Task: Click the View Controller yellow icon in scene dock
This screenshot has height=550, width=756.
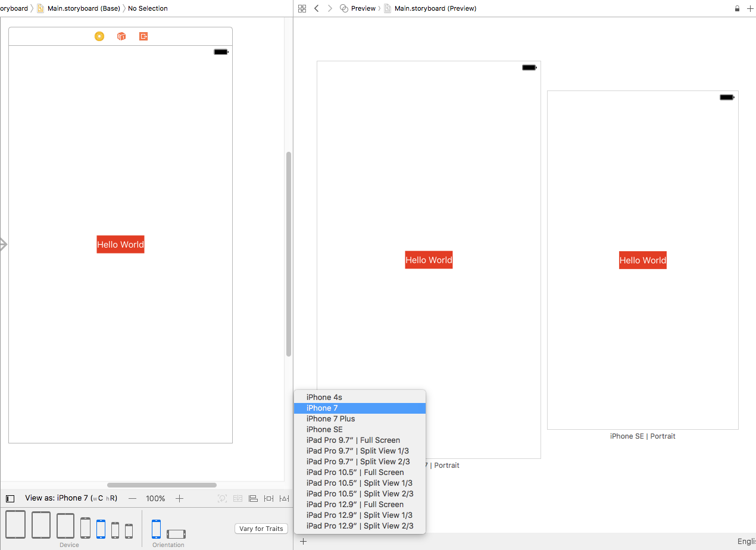Action: click(x=99, y=36)
